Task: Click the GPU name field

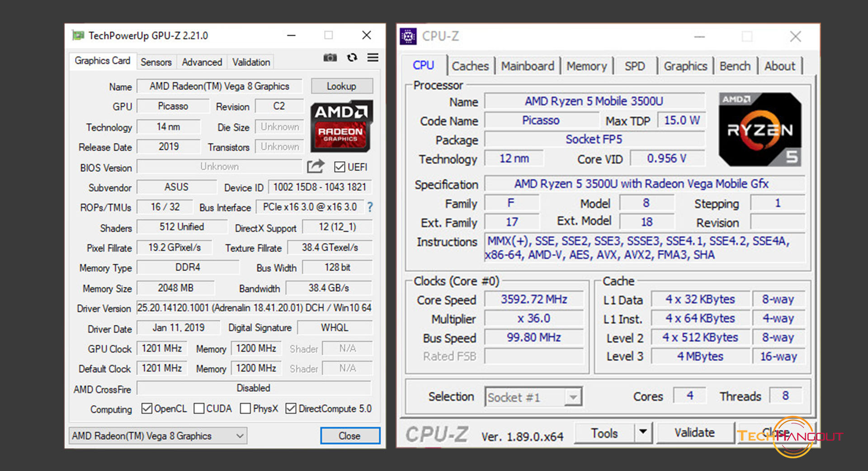Action: [x=219, y=86]
